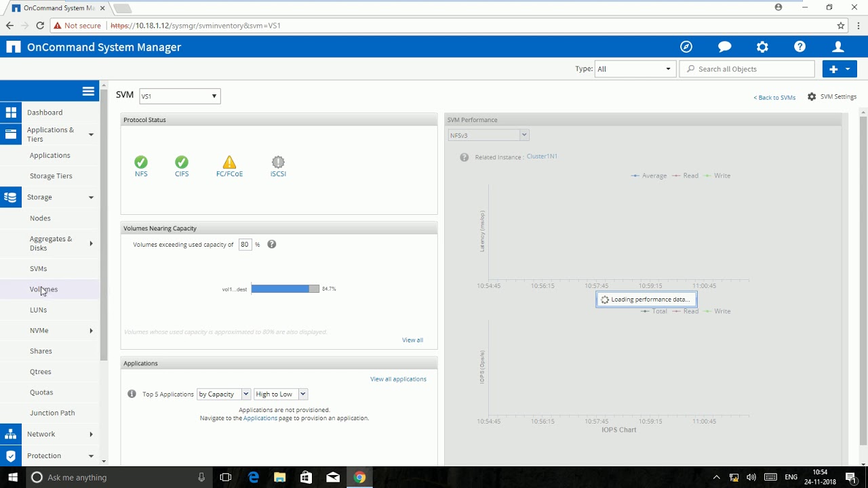Open the Task View taskbar button
The width and height of the screenshot is (868, 488).
pyautogui.click(x=226, y=477)
